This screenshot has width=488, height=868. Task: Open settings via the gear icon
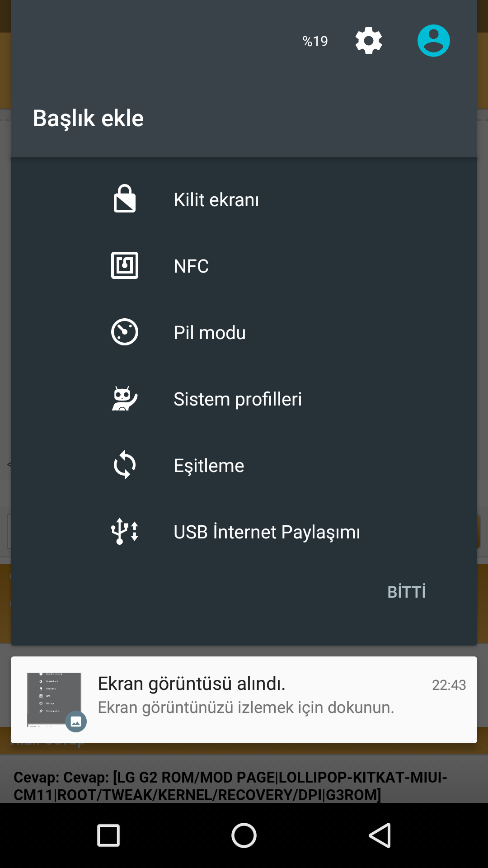(369, 41)
